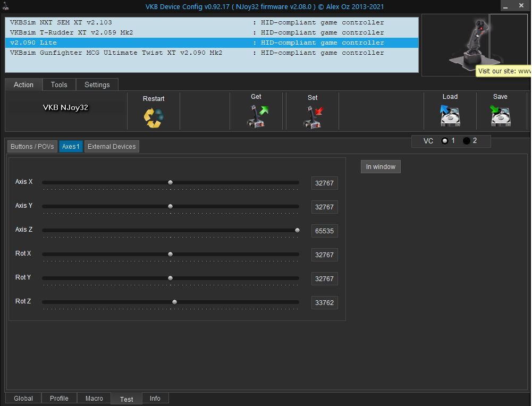Open the Action tab
Screen dimensions: 532x406
coord(24,85)
